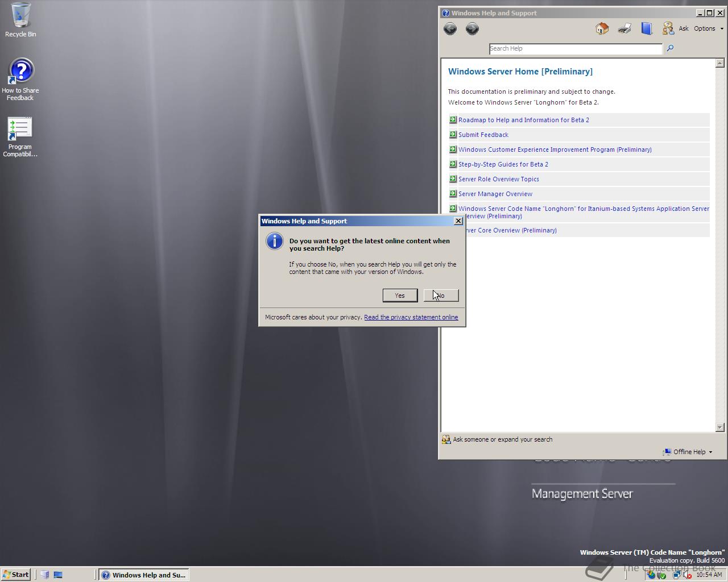Screen dimensions: 728x582
Task: Click the arrow icon beside Step-by-Step Guides
Action: click(x=453, y=164)
